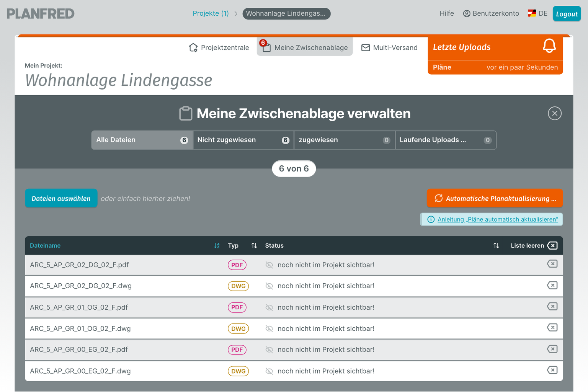This screenshot has height=392, width=588.
Task: Remove ARC_5_AP_GR_02_DG_02_F.dwg from the list
Action: click(552, 285)
